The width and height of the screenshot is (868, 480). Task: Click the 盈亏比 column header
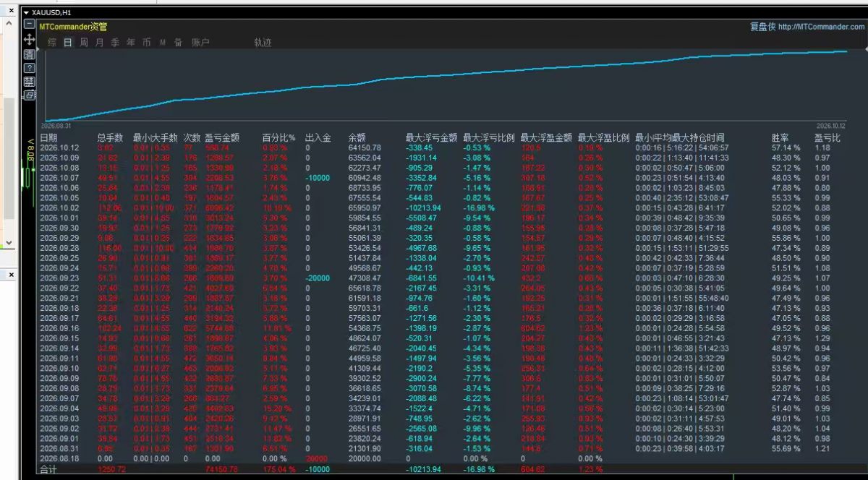tap(827, 137)
